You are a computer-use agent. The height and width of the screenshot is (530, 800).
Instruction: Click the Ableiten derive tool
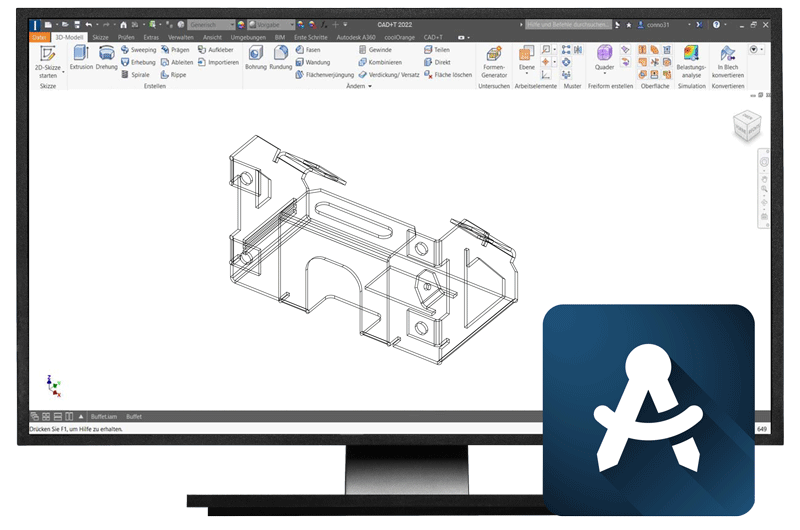[177, 62]
